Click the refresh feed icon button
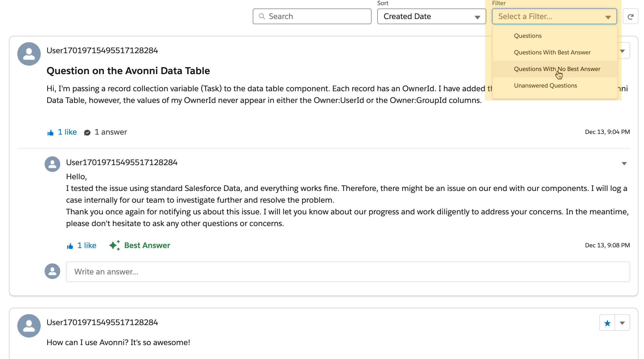This screenshot has height=359, width=644. (x=630, y=17)
